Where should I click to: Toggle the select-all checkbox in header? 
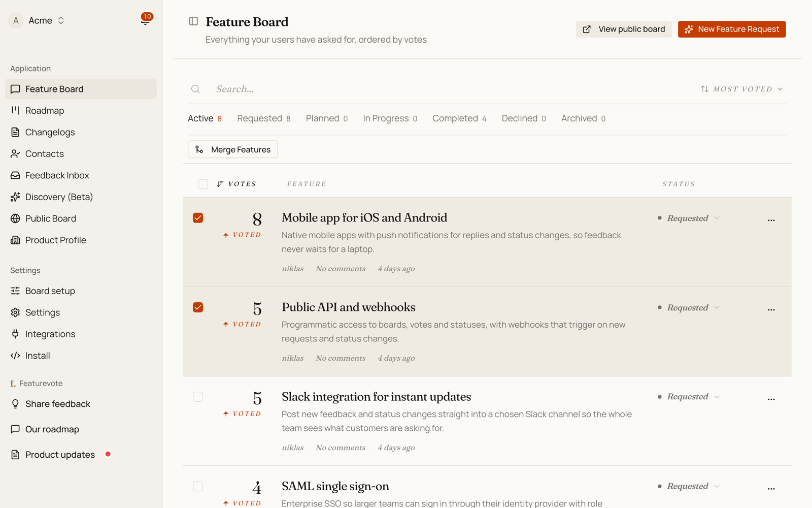tap(203, 184)
